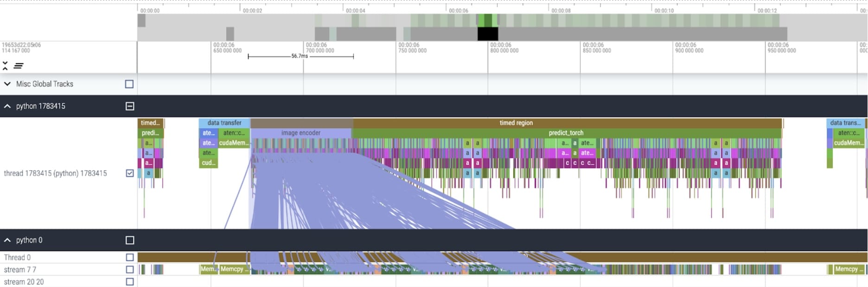This screenshot has width=868, height=287.
Task: Collapse the python 1783415 process group
Action: [7, 106]
